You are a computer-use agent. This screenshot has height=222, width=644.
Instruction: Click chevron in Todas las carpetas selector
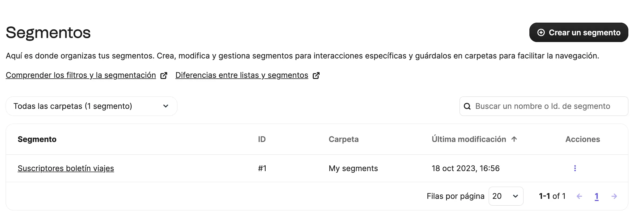click(x=166, y=106)
